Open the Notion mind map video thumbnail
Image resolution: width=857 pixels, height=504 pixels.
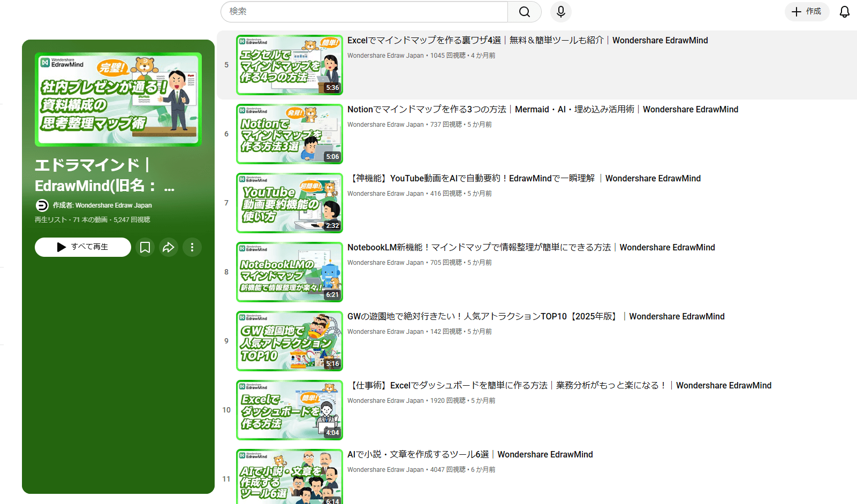(290, 134)
